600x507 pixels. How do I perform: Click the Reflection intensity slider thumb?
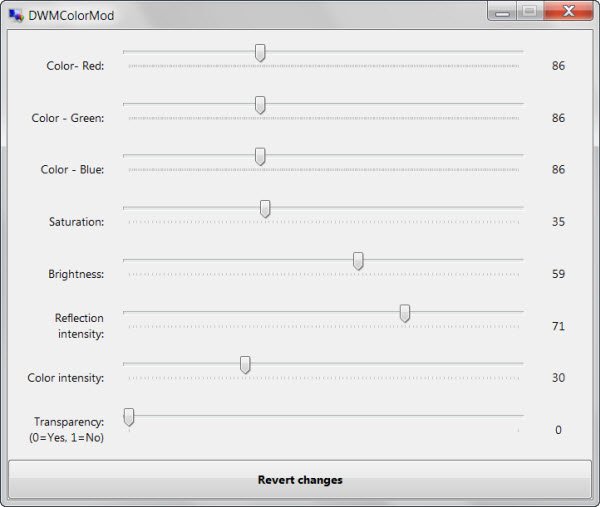pyautogui.click(x=405, y=313)
